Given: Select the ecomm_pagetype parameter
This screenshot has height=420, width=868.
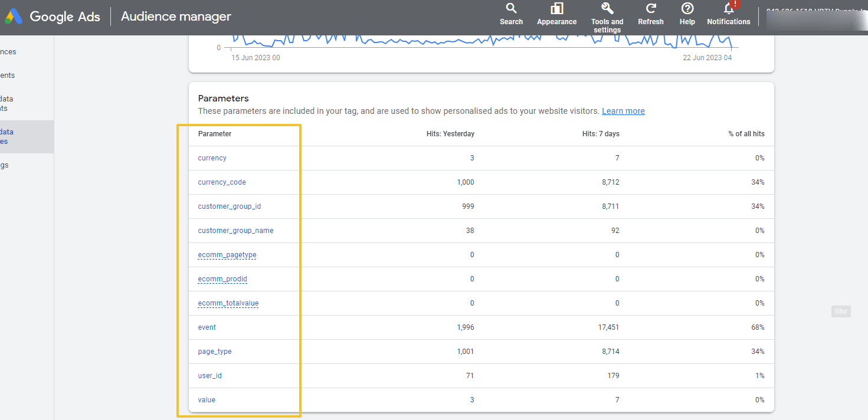Looking at the screenshot, I should tap(227, 255).
